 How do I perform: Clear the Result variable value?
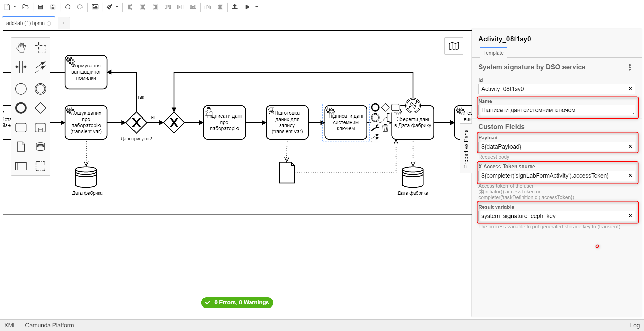tap(630, 216)
